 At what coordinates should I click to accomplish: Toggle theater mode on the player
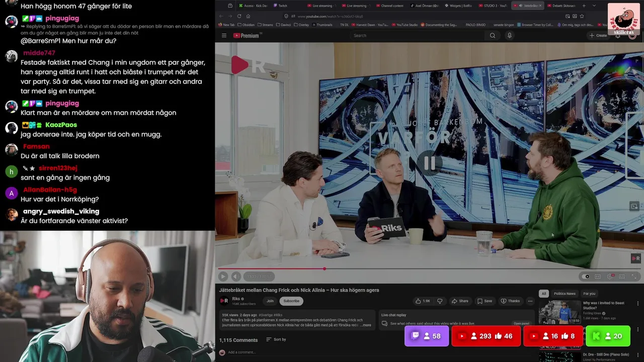pos(622,277)
